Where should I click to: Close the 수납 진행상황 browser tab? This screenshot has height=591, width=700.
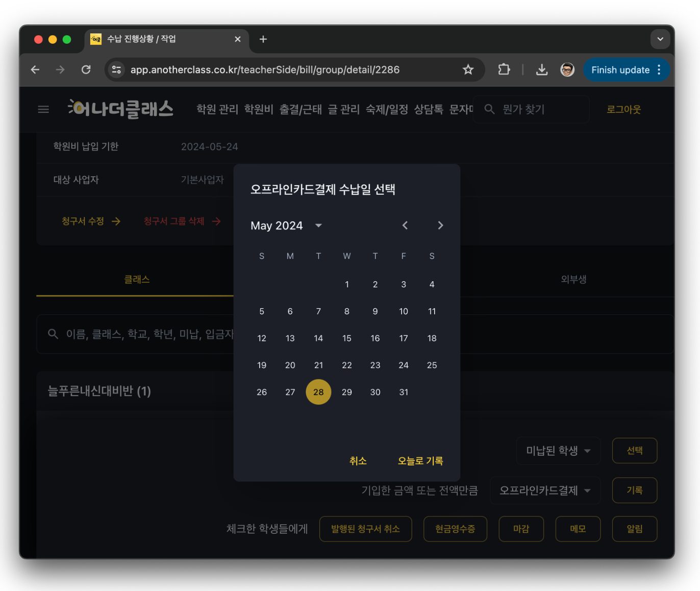point(238,39)
